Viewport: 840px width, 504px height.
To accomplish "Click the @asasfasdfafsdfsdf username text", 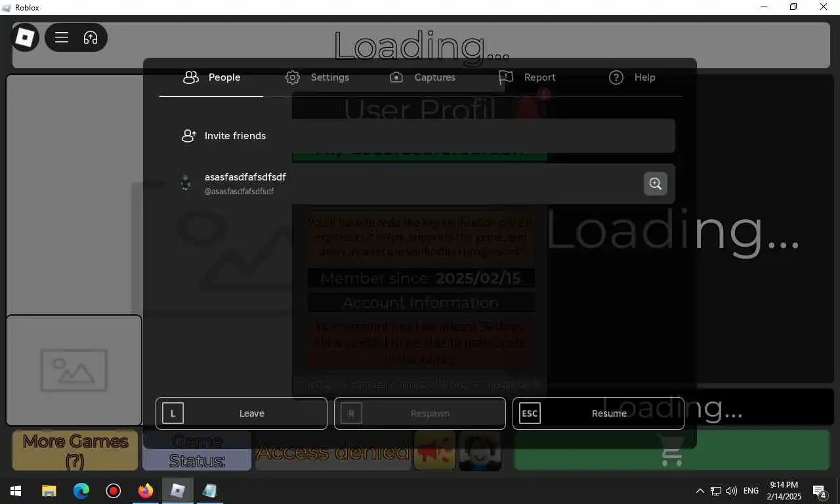I will pos(239,192).
